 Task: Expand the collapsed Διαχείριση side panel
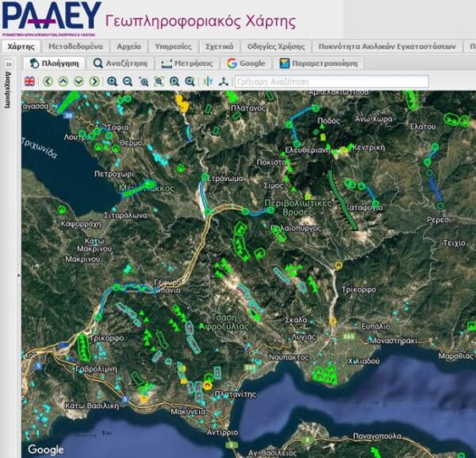9,63
